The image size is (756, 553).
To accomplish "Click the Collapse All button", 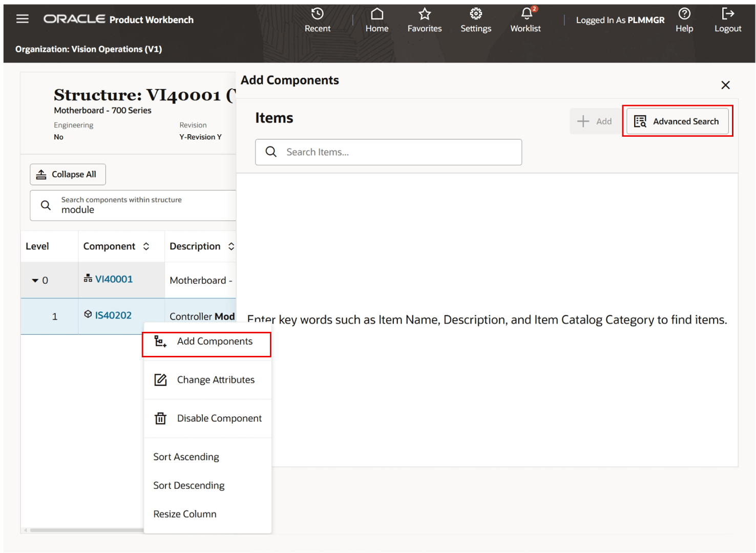I will [67, 174].
